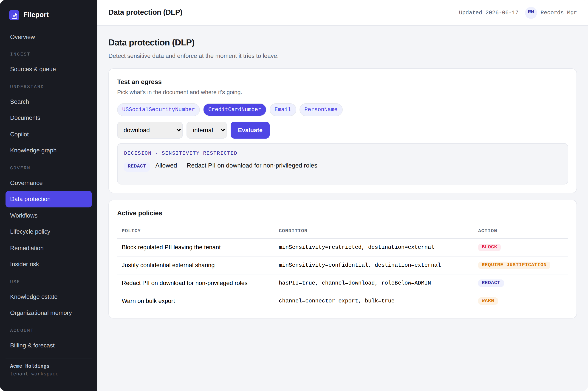Open Lifecycle policy page
Viewport: 588px width, 391px height.
click(x=48, y=232)
